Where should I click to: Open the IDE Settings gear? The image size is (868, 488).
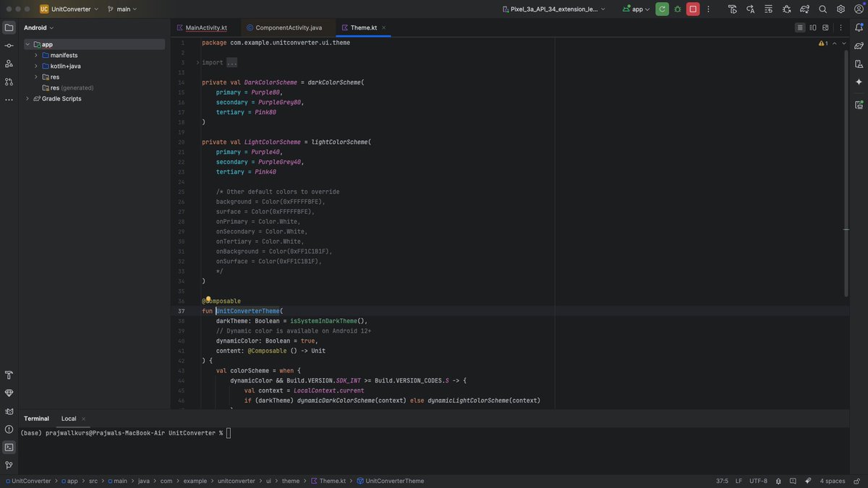841,9
